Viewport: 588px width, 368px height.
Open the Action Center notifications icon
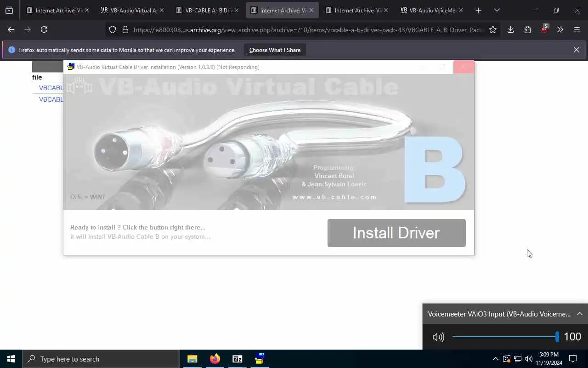tap(573, 359)
